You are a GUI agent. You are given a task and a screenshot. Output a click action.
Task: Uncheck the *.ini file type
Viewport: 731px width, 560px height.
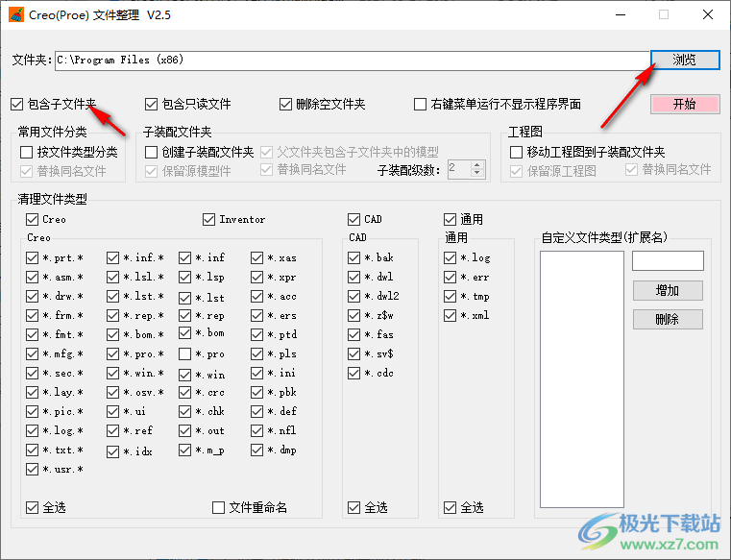pos(256,373)
